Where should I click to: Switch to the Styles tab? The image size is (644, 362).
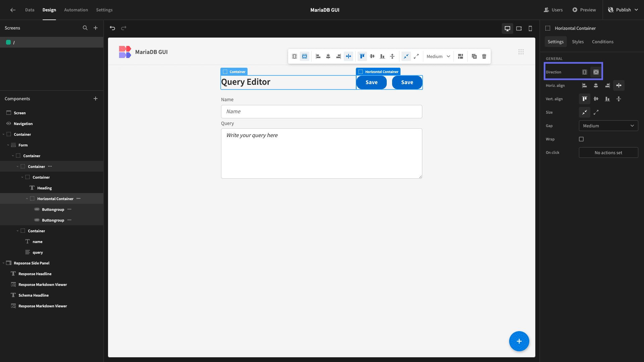pos(578,42)
